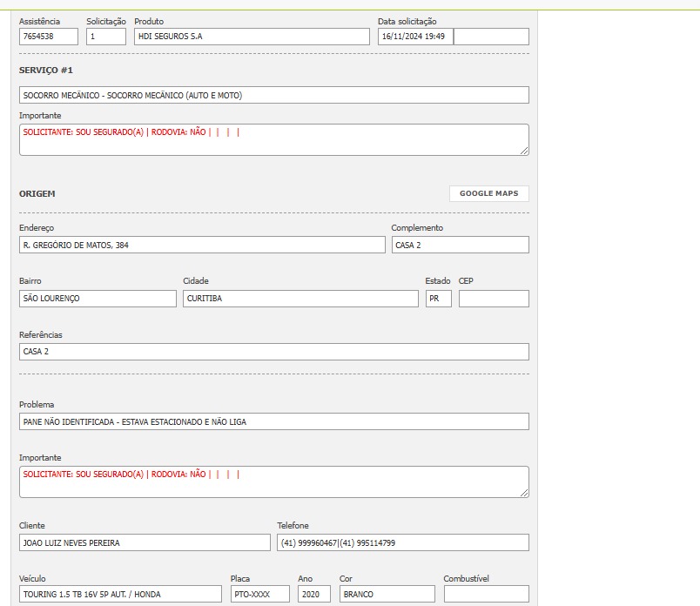Select the Problema description field
The height and width of the screenshot is (606, 700).
click(x=274, y=421)
